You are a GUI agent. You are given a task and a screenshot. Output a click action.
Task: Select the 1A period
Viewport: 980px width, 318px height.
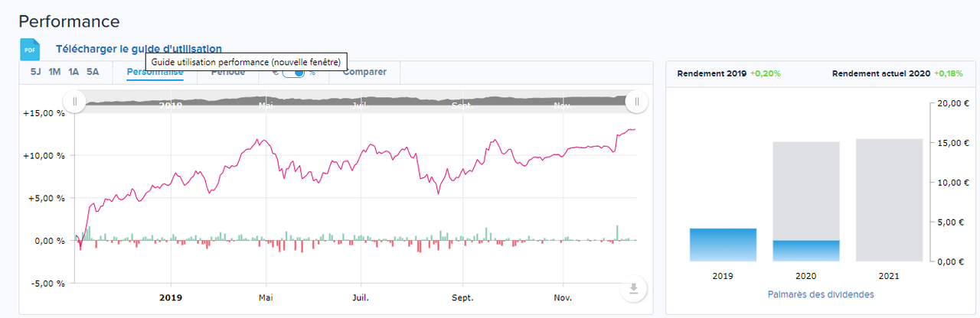pos(73,72)
